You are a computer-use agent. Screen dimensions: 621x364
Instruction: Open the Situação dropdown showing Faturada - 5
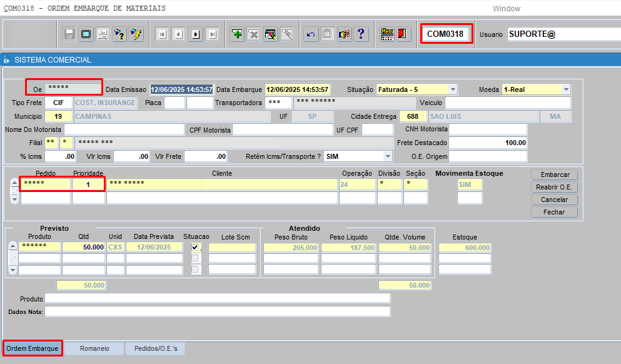click(453, 89)
